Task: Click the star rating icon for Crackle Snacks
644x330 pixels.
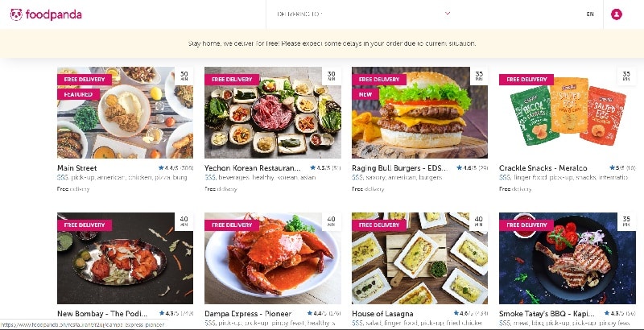Action: click(612, 168)
